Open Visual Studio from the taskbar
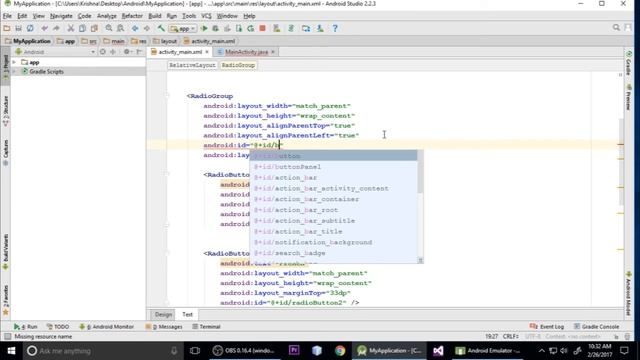Viewport: 640px width, 360px height. [x=438, y=351]
